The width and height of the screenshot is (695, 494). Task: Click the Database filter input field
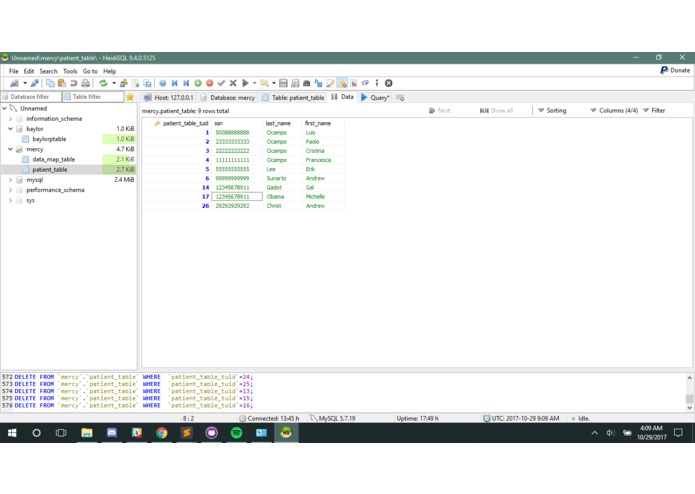tap(31, 97)
